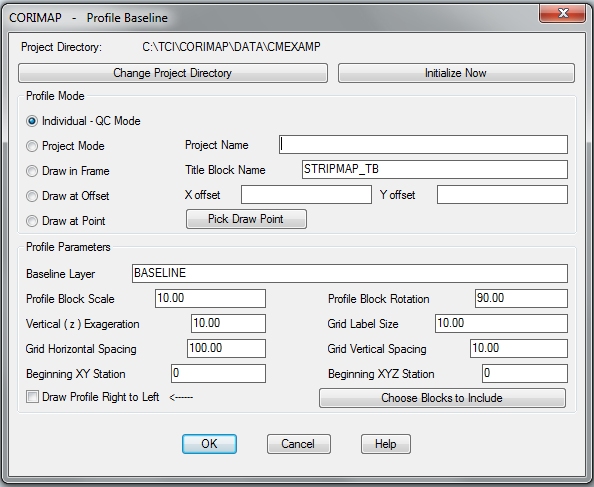The height and width of the screenshot is (487, 594).
Task: Enable the Draw at Point option
Action: click(x=32, y=221)
